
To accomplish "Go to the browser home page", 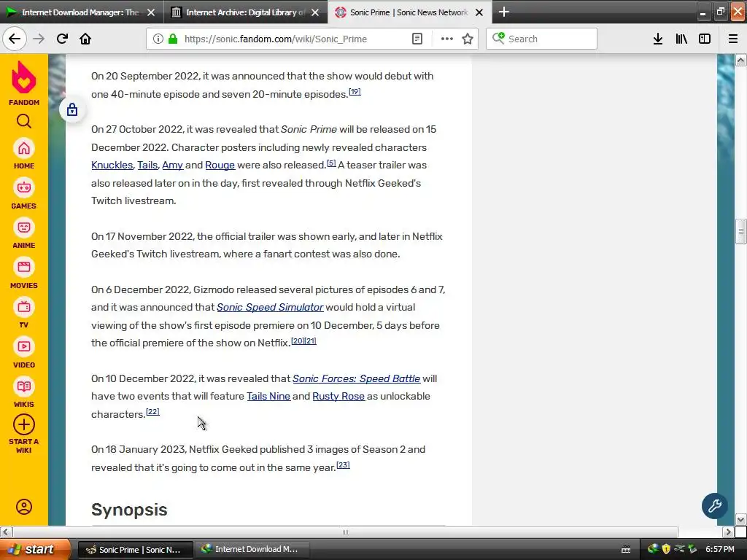I will point(85,39).
